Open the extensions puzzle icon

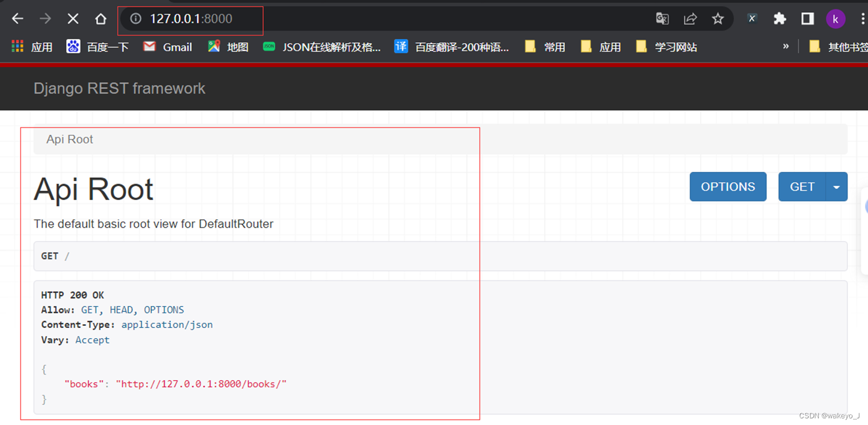click(x=780, y=19)
